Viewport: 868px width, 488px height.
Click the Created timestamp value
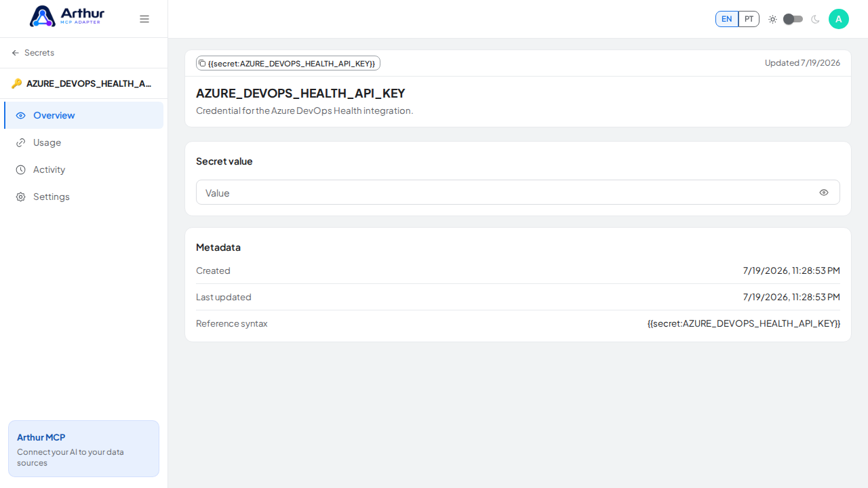791,270
